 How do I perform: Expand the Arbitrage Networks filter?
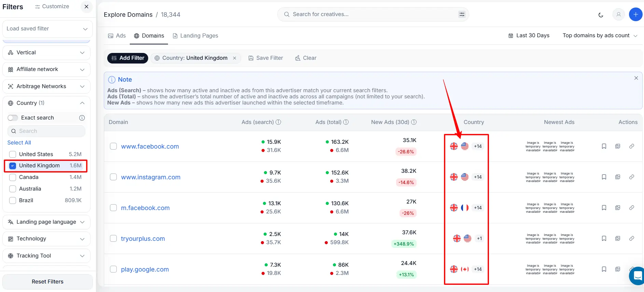46,86
